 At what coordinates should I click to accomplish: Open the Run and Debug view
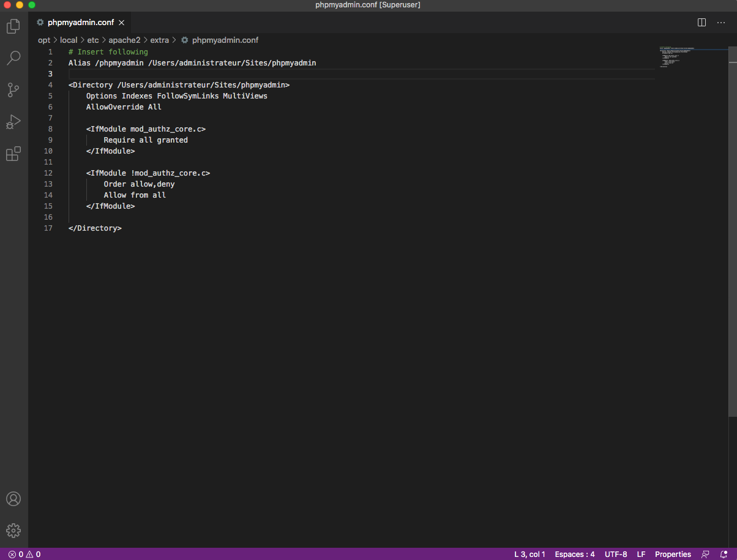tap(13, 122)
